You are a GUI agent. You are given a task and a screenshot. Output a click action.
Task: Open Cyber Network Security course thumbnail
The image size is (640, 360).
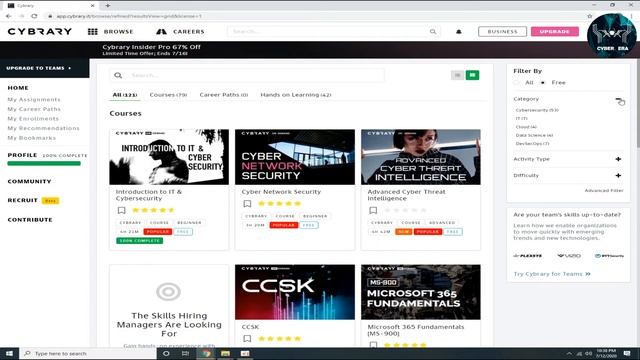coord(295,157)
